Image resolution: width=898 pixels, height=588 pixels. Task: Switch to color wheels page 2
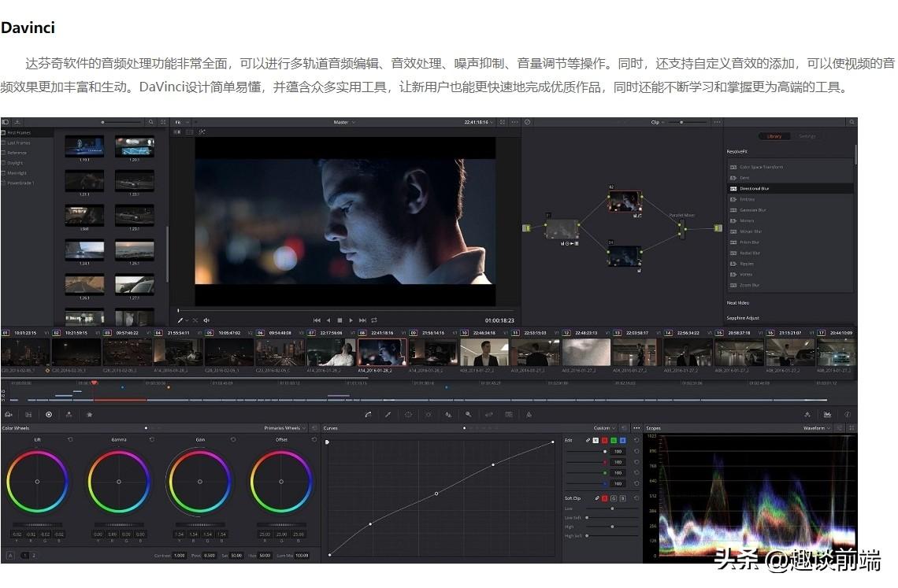click(x=34, y=556)
